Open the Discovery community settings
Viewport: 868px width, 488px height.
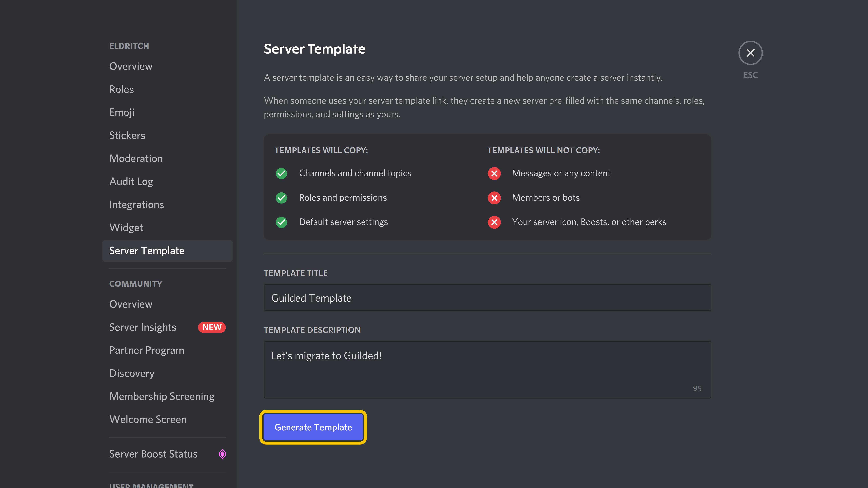(132, 372)
